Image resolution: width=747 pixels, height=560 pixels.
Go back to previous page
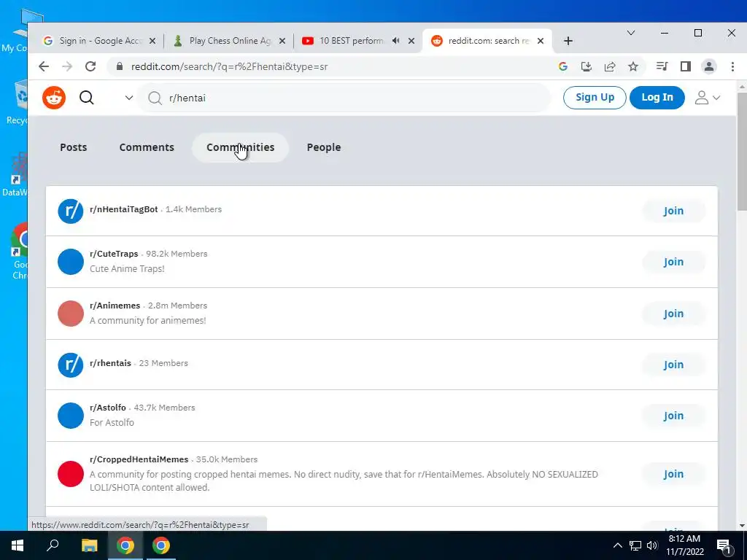44,66
